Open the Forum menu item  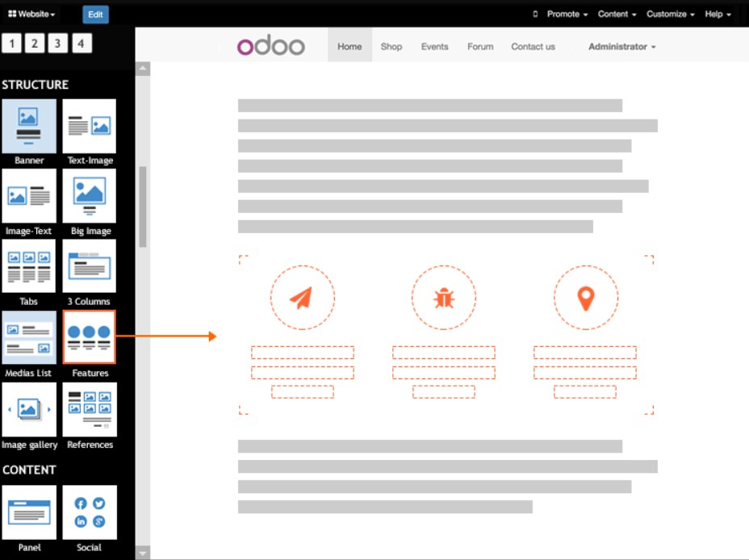coord(480,47)
